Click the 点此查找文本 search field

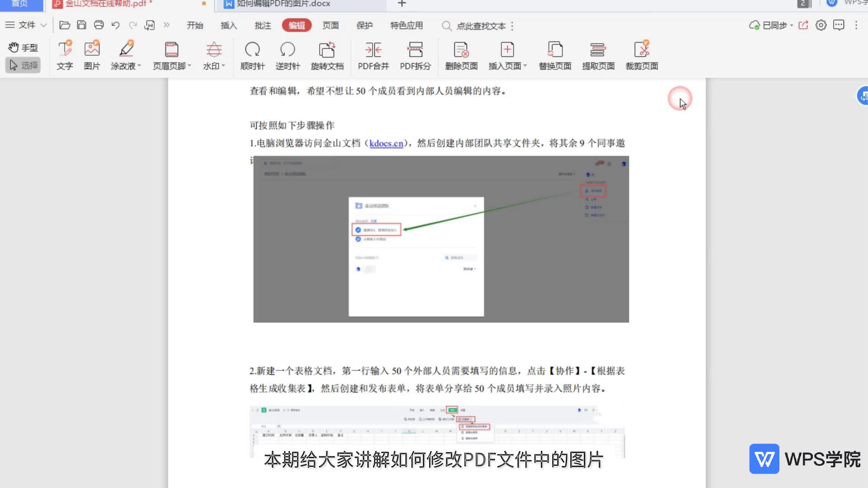point(480,26)
